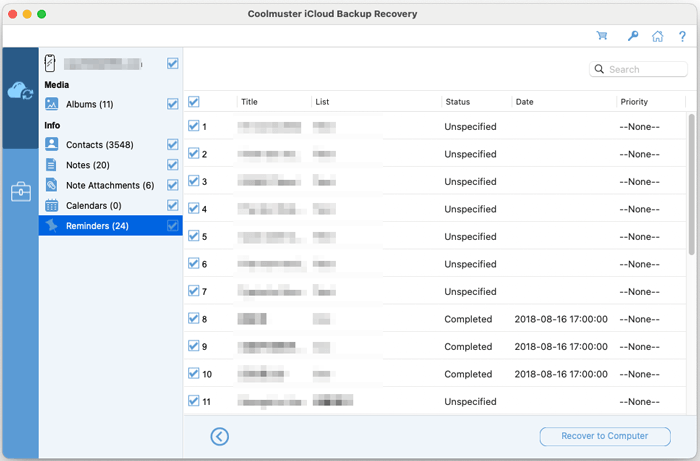Uncheck reminder row 3 checkbox
Screen dimensions: 700x461
(193, 181)
